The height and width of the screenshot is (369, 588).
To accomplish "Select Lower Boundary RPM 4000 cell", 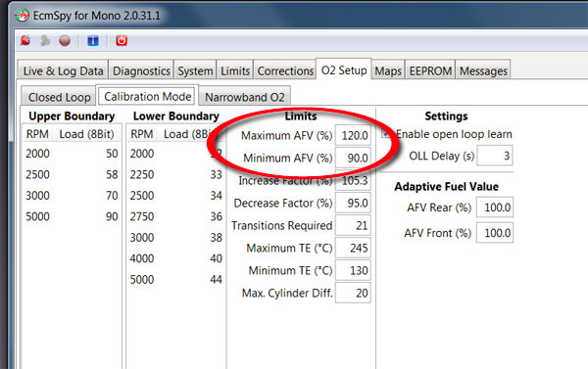I will [142, 258].
